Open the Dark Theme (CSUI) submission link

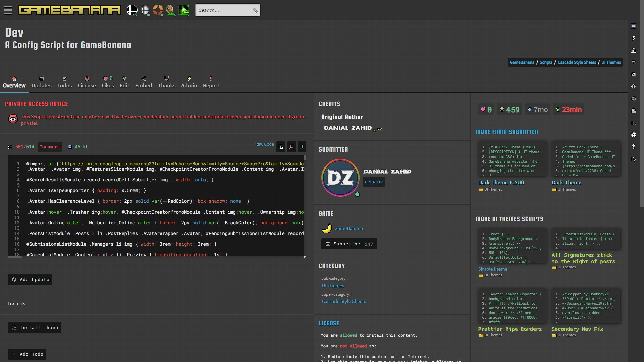500,182
